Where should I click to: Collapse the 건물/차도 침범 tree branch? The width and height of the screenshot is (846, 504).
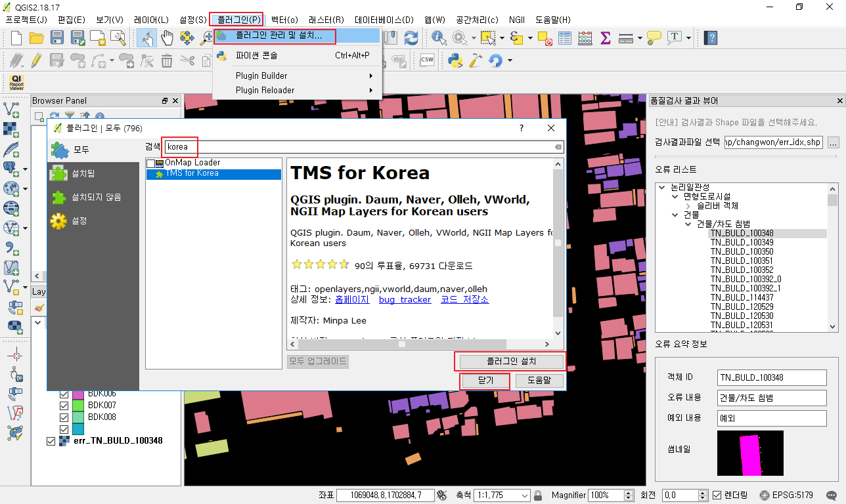(x=687, y=223)
